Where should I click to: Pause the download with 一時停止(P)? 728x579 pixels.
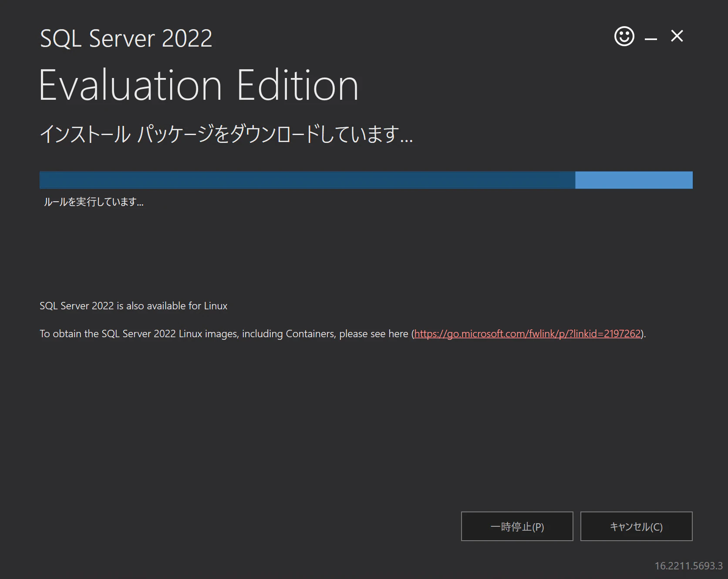coord(517,526)
